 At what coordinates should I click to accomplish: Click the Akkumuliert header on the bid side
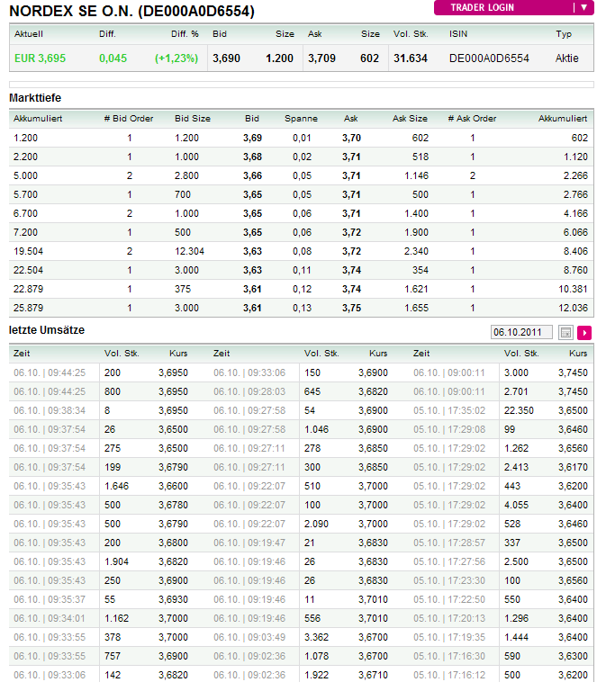click(x=38, y=118)
